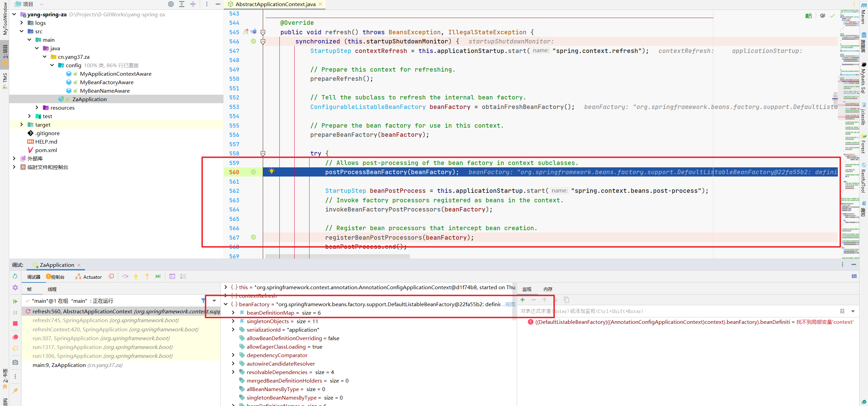Viewport: 868px width, 406px height.
Task: Add a new watch with plus
Action: [522, 300]
